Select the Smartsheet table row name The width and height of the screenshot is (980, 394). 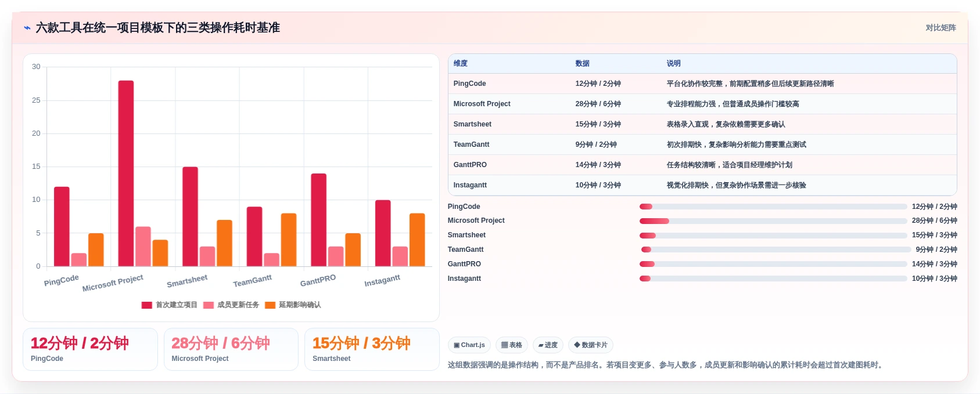[x=472, y=124]
